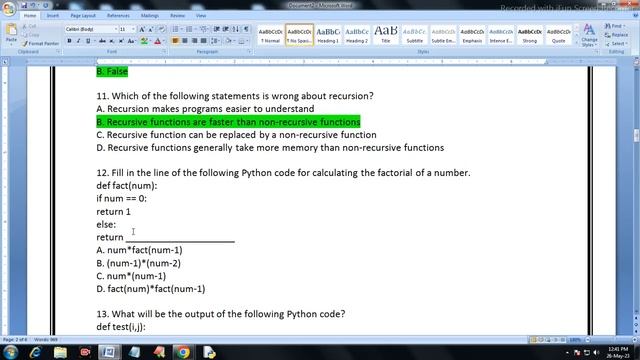This screenshot has width=640, height=360.
Task: Open File Explorer folder on taskbar
Action: pyautogui.click(x=60, y=352)
